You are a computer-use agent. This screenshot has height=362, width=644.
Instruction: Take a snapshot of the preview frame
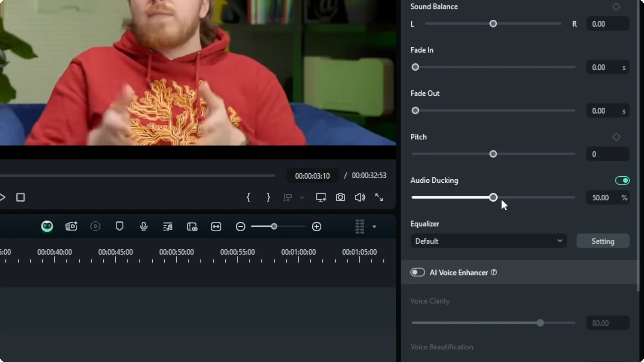tap(340, 197)
